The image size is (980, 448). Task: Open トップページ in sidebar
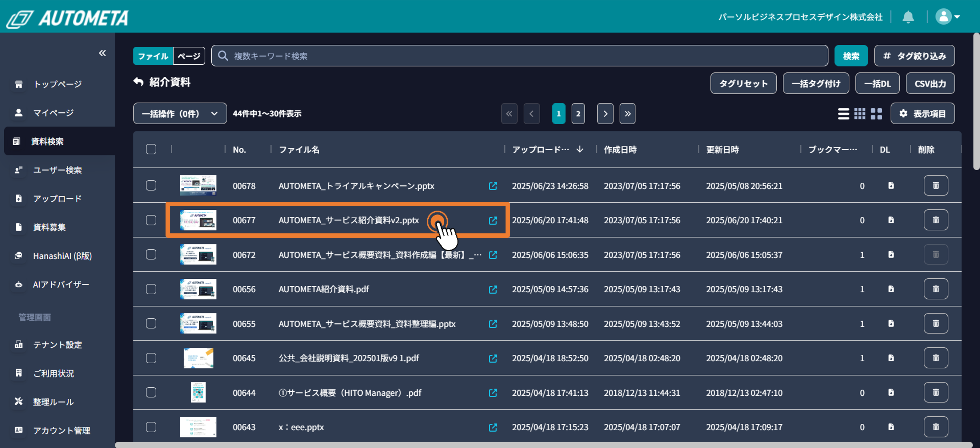58,84
